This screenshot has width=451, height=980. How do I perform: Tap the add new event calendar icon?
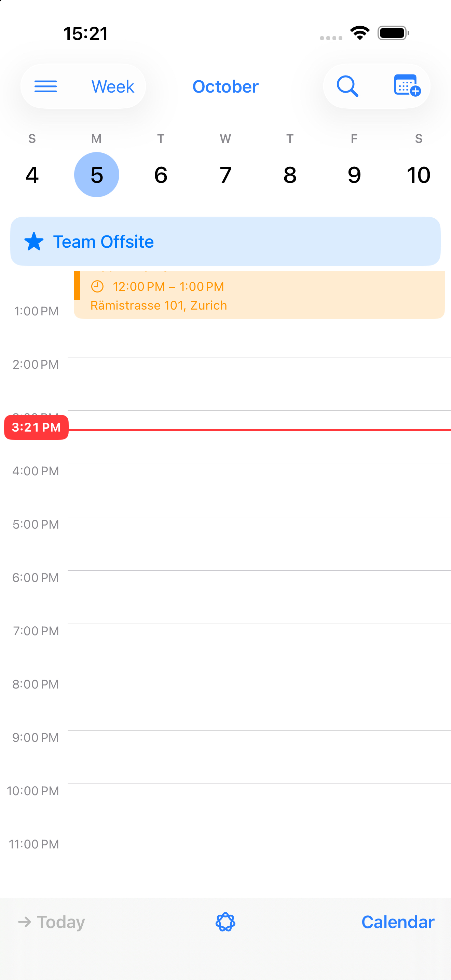click(407, 86)
